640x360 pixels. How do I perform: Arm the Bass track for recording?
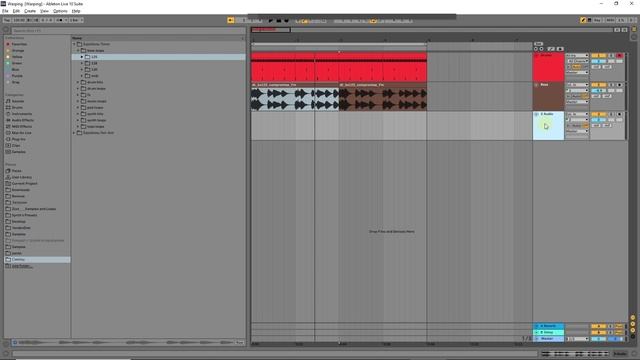click(620, 85)
